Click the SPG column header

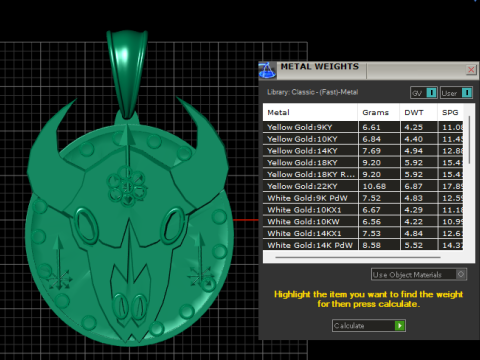[x=450, y=112]
